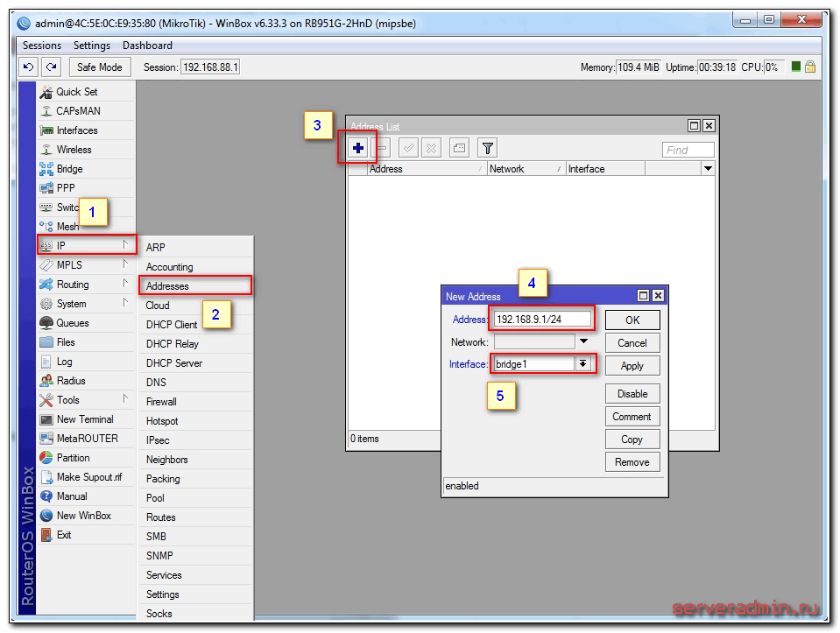Click the undo arrow in the toolbar
This screenshot has height=633, width=840.
pos(28,67)
